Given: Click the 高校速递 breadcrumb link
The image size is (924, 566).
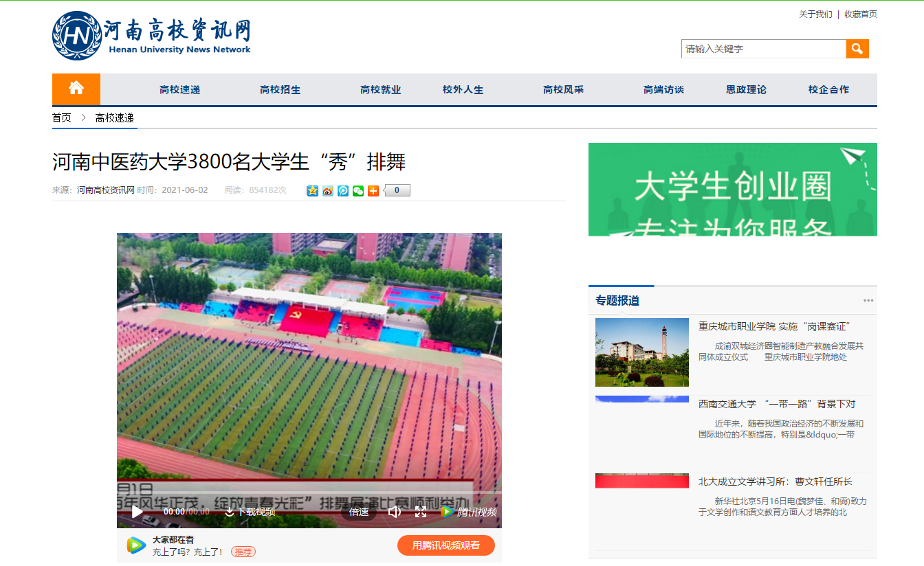Looking at the screenshot, I should [x=115, y=118].
